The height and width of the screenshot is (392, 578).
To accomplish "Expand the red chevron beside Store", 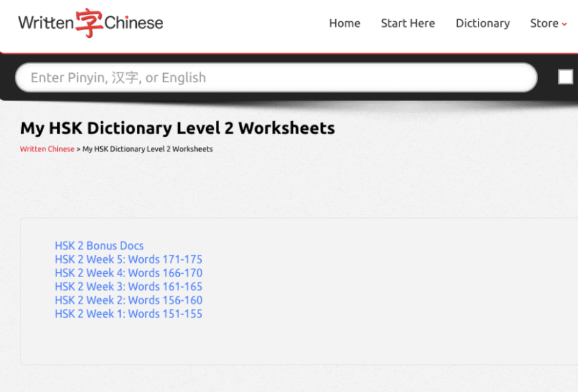I will [565, 24].
